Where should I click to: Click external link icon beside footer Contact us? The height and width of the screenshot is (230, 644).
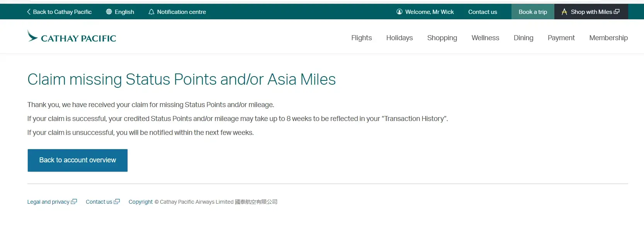click(x=117, y=201)
